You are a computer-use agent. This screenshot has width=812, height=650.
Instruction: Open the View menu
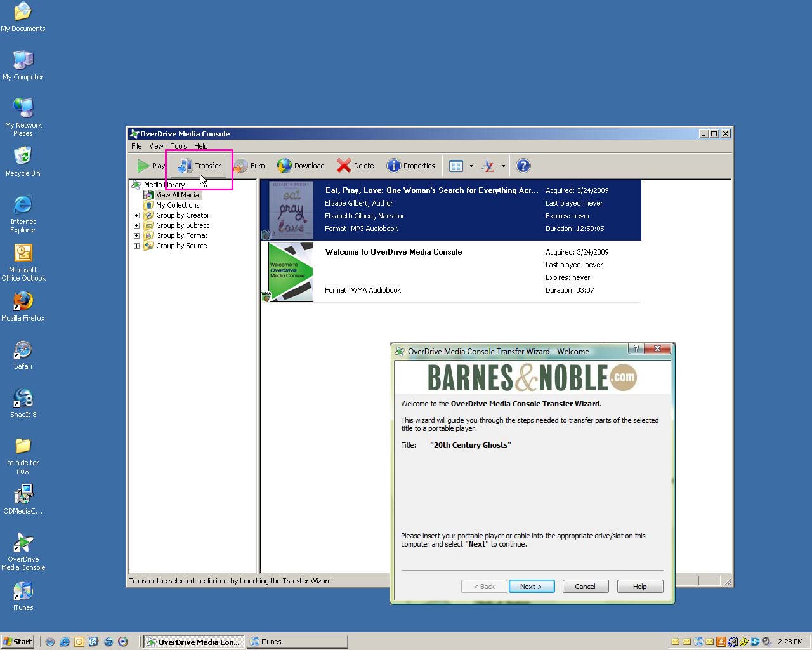tap(156, 146)
